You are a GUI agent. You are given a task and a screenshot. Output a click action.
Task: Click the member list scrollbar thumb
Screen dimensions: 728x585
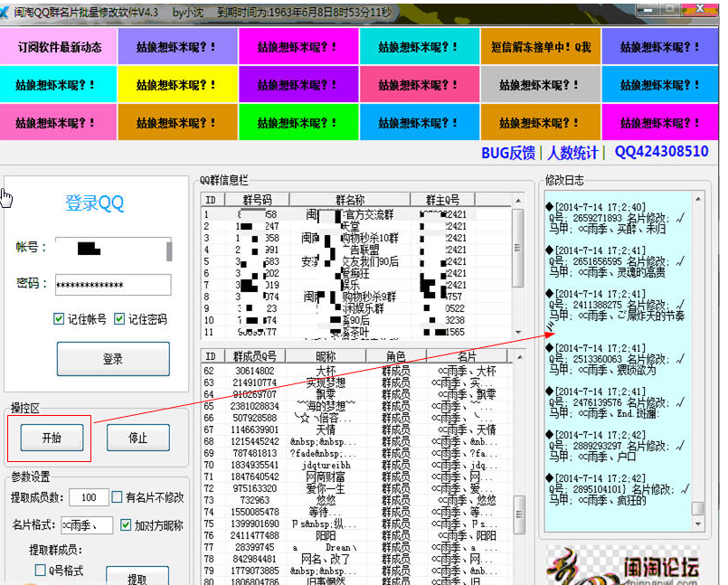click(x=519, y=514)
